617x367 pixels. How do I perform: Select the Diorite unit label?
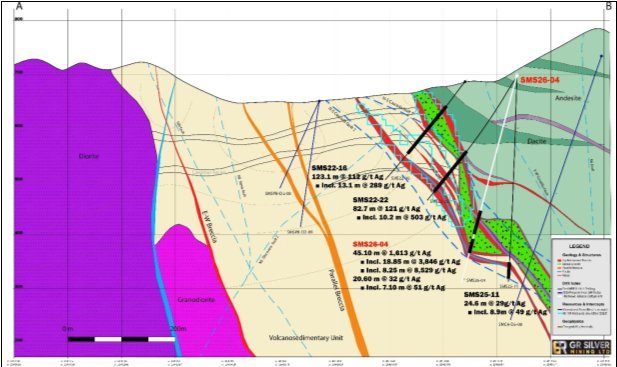[x=89, y=156]
